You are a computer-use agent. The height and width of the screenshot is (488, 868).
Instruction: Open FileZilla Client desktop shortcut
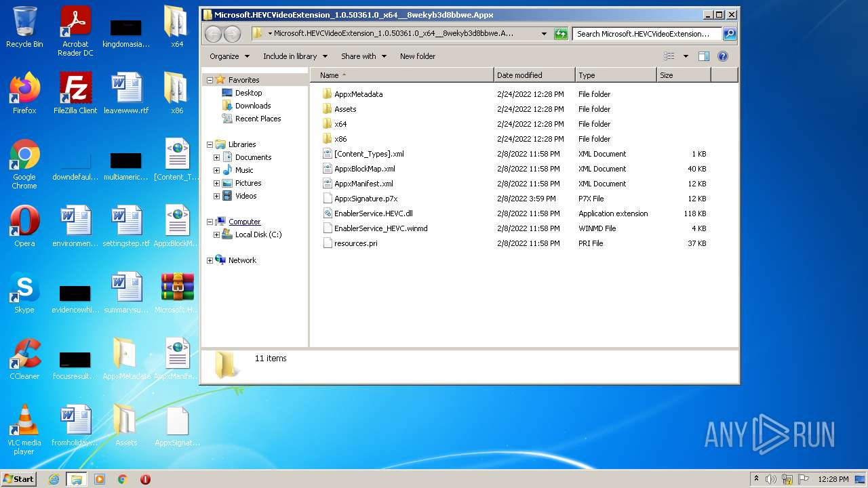tap(75, 94)
